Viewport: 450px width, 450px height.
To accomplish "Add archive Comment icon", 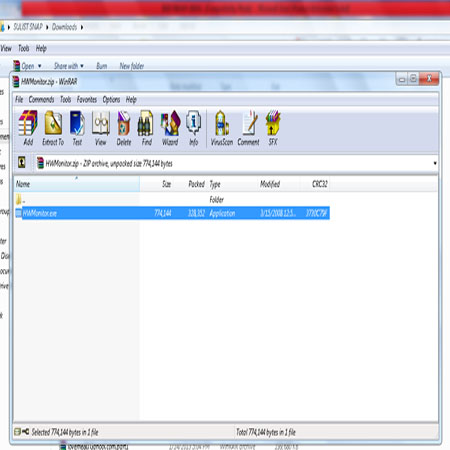I will tap(248, 128).
